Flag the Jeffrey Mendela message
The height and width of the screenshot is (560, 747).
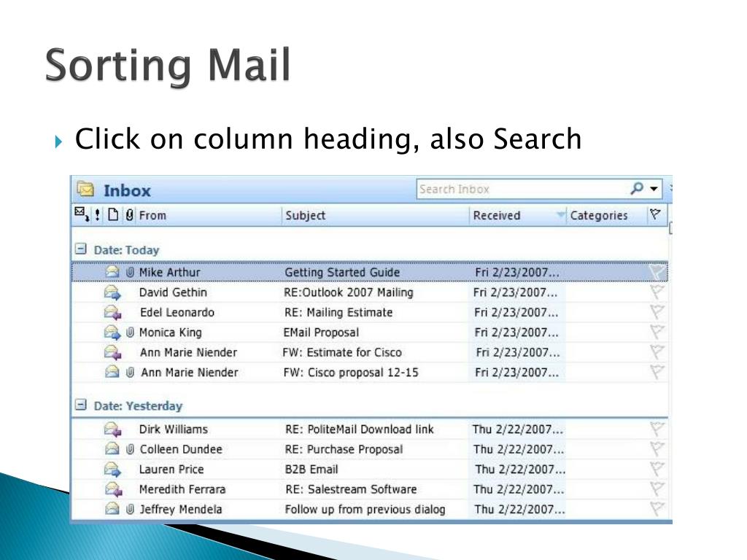[x=657, y=509]
